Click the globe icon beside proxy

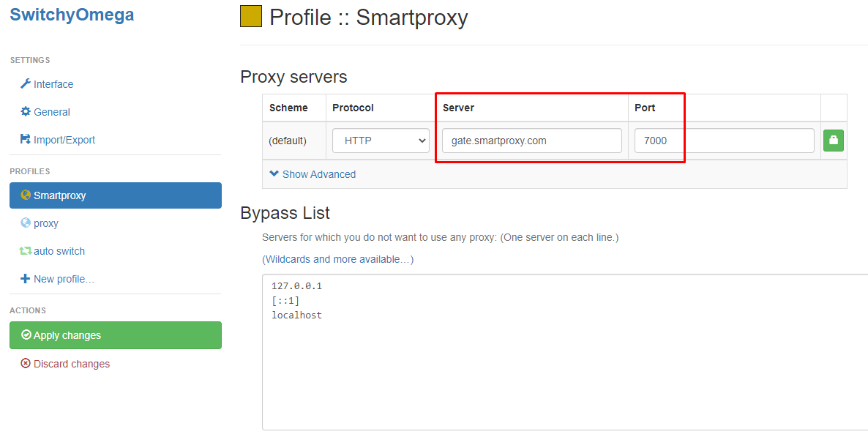(x=26, y=223)
